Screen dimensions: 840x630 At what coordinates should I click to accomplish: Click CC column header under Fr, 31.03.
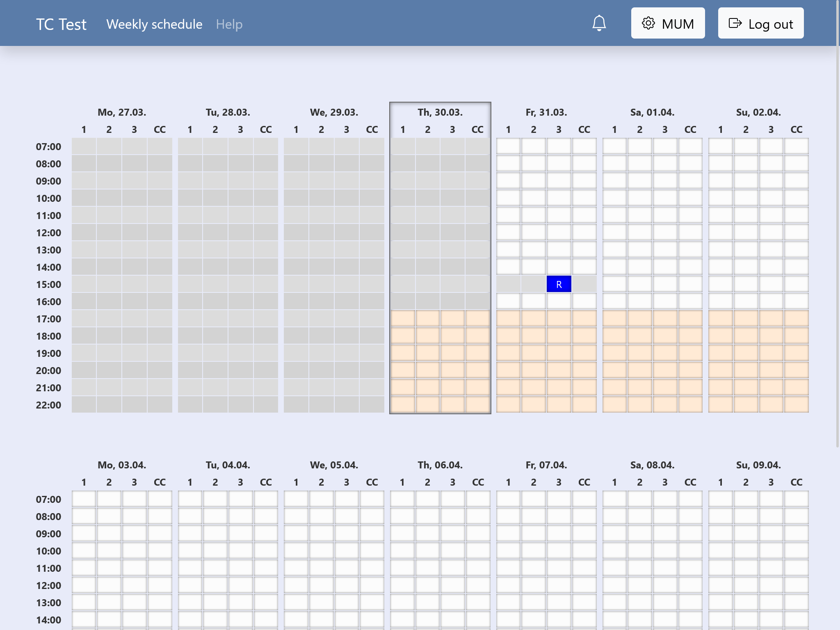pos(584,130)
